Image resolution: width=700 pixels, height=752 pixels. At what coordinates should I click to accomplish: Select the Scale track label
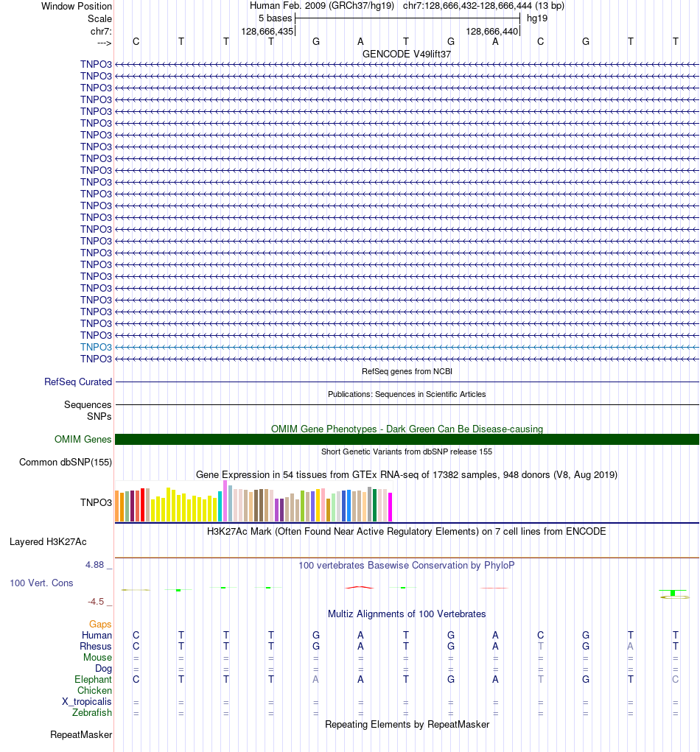[99, 18]
